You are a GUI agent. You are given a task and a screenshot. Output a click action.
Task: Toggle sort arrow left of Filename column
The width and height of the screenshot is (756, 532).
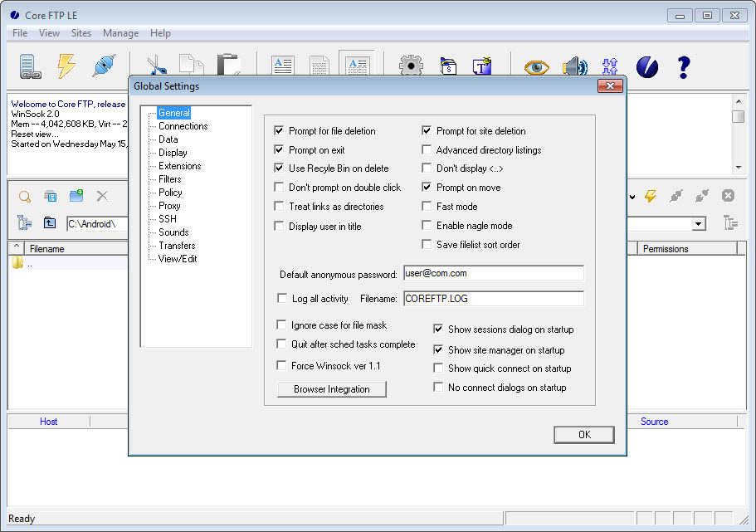[17, 248]
